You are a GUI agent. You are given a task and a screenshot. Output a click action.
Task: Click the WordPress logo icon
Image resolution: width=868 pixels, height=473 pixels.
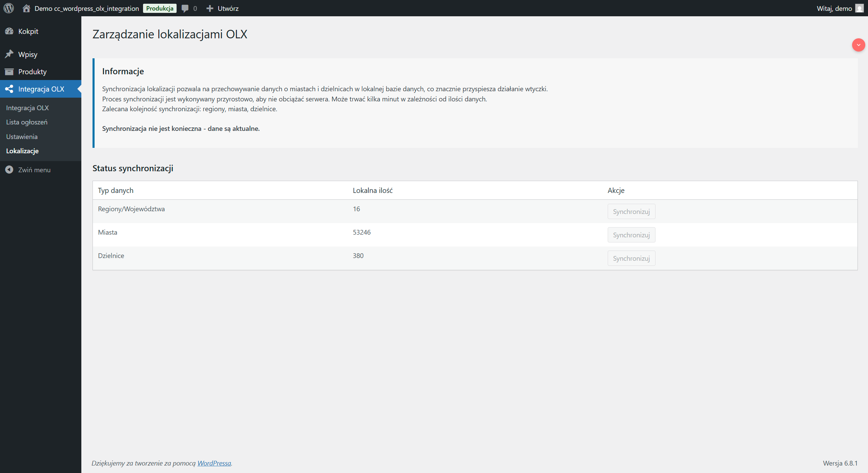click(x=9, y=8)
